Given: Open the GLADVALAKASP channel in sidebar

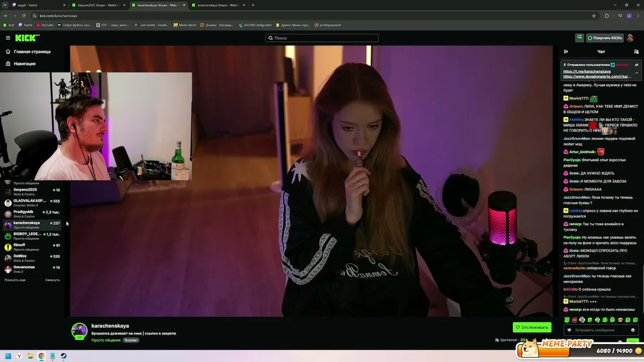Looking at the screenshot, I should coord(32,203).
